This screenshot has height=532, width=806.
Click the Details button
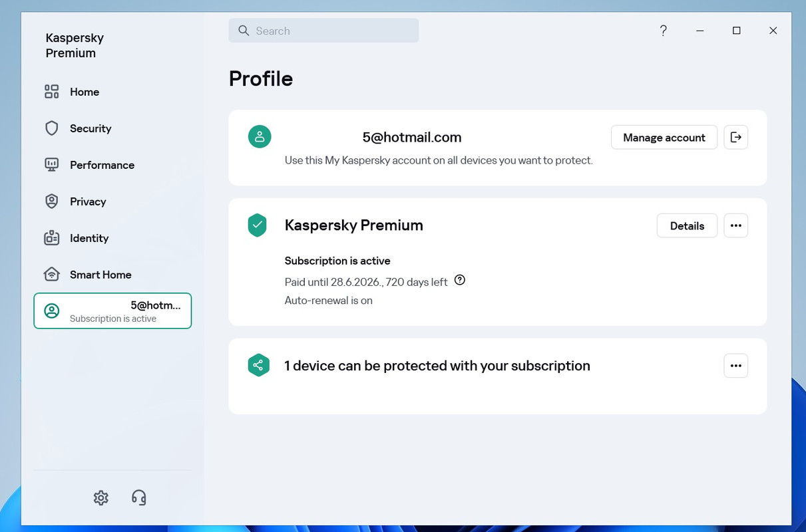(687, 225)
